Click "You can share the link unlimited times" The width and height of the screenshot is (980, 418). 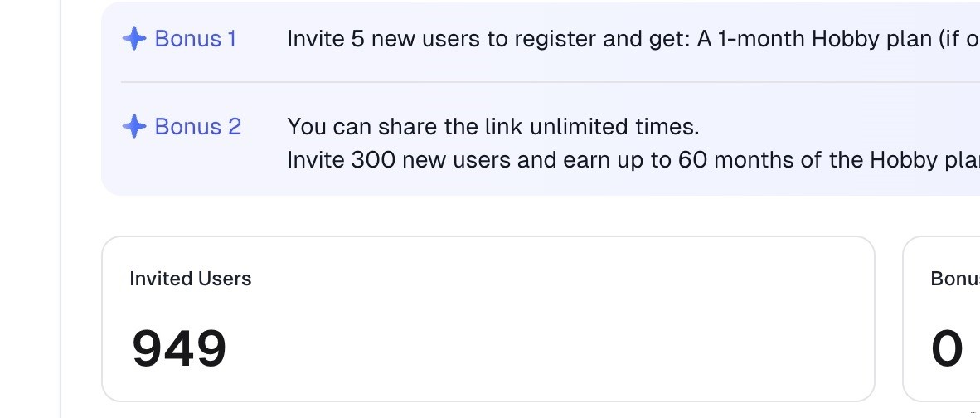coord(493,127)
